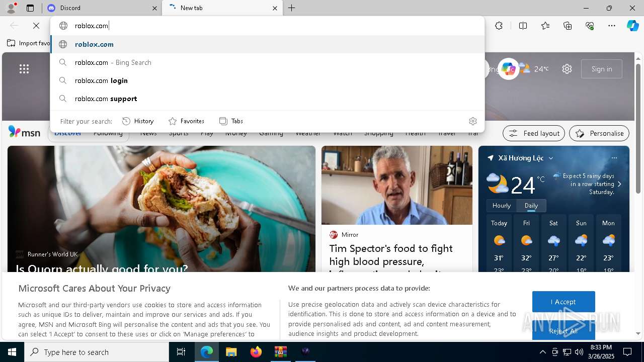Advance the rainy days forecast arrow
644x362 pixels.
pos(619,184)
